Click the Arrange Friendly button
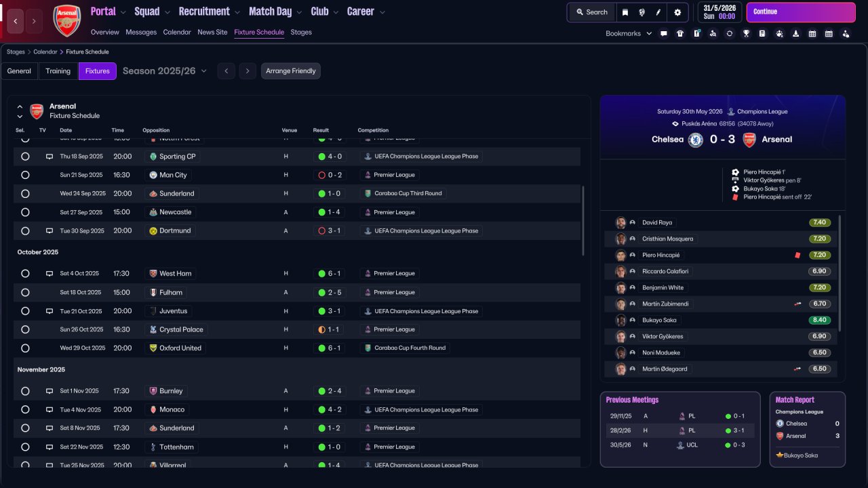The width and height of the screenshot is (868, 488). pos(291,71)
